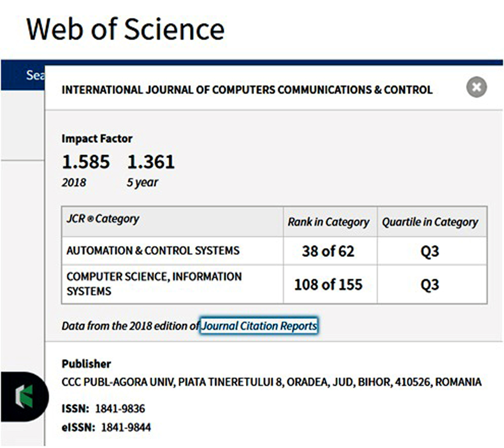Select the Automation & Control Systems row
The height and width of the screenshot is (448, 504).
click(153, 250)
